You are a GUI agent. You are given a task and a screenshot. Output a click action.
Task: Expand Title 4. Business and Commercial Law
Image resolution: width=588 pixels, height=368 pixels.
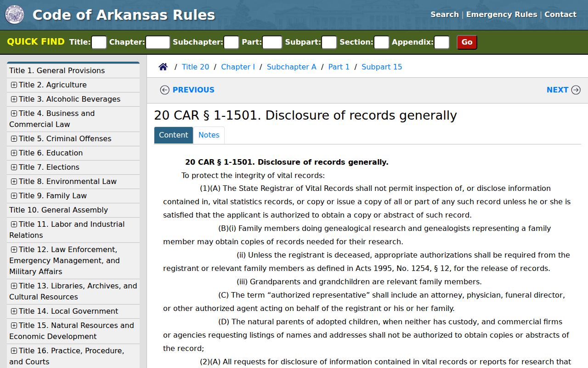coord(14,113)
